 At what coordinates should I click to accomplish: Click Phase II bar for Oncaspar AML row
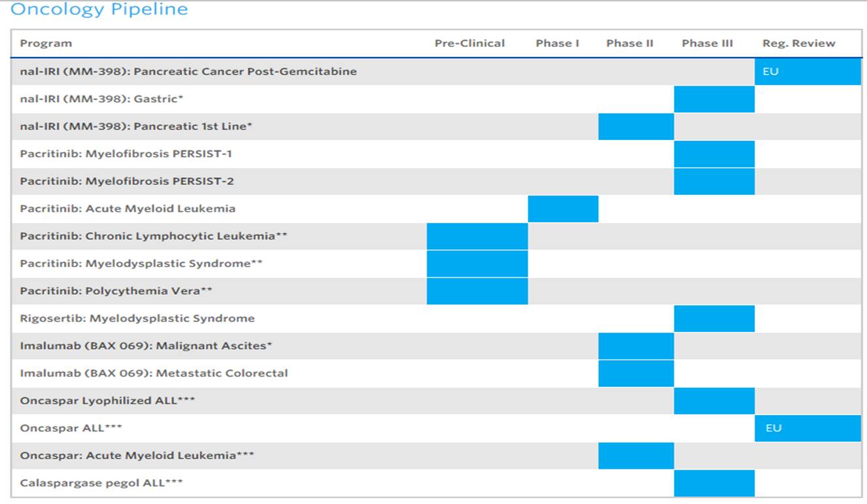click(x=636, y=456)
